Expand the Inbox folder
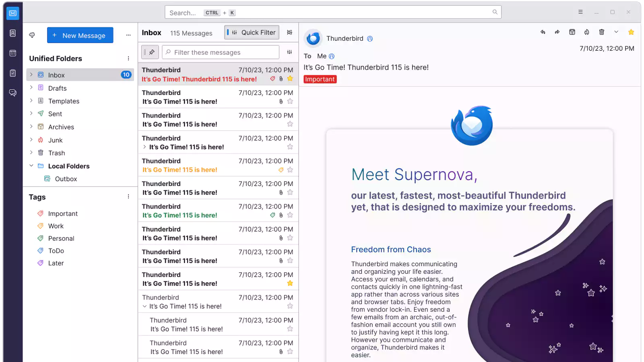This screenshot has width=644, height=362. [x=31, y=75]
